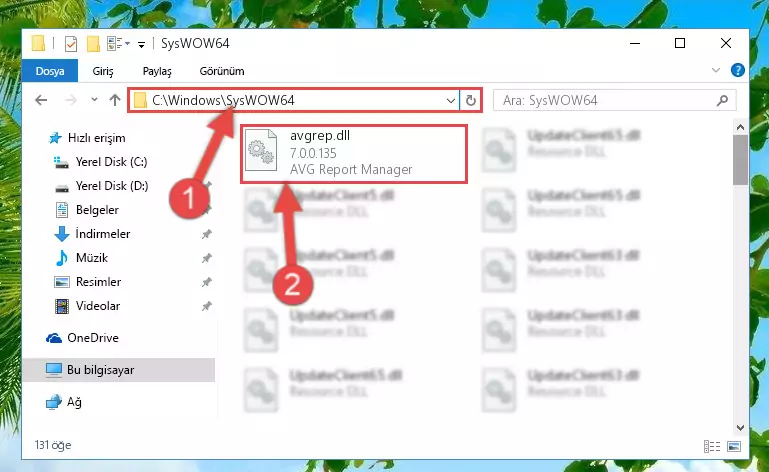Screen dimensions: 769x472
Task: Switch to large icons view in status bar
Action: coord(734,446)
